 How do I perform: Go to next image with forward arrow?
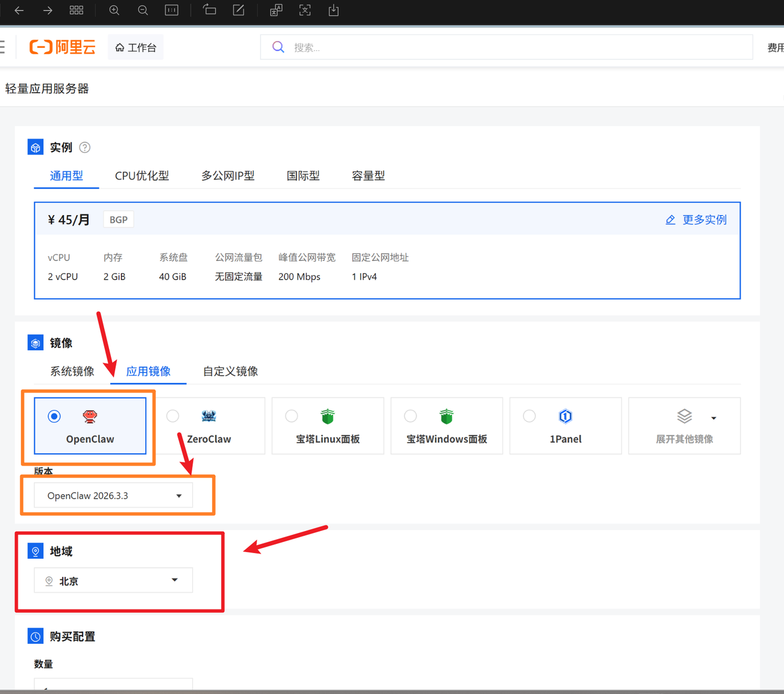pyautogui.click(x=48, y=10)
